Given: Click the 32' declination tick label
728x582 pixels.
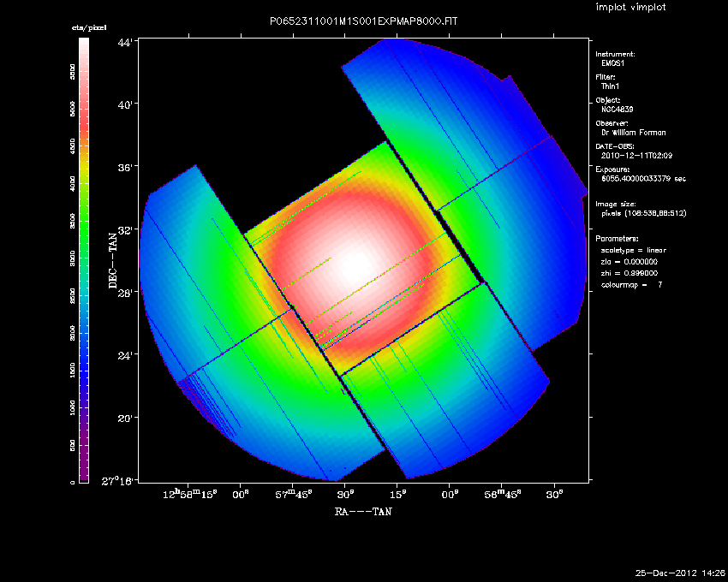Looking at the screenshot, I should [126, 230].
